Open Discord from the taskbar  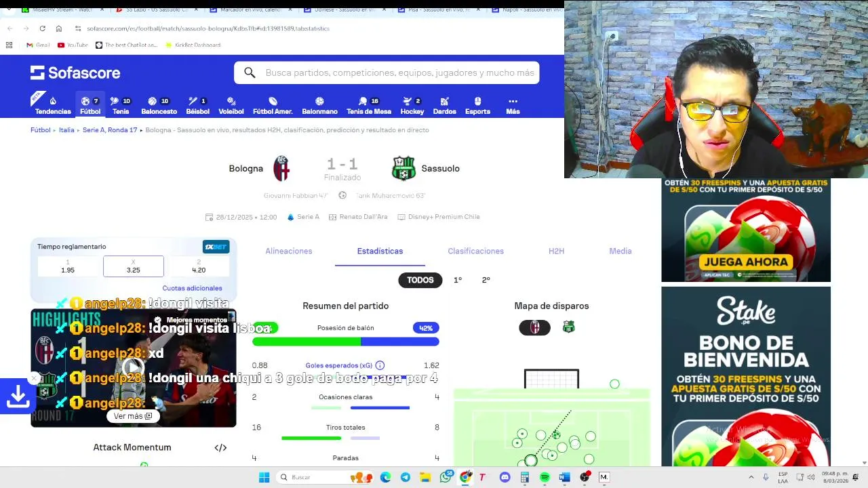click(x=505, y=477)
